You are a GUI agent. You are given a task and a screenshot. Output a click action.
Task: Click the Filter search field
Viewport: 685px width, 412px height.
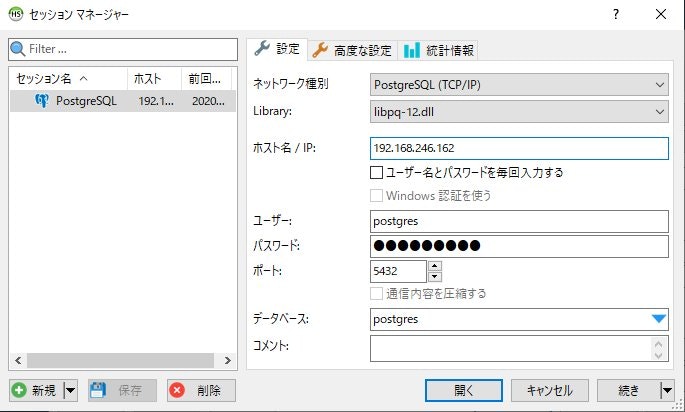pos(123,49)
